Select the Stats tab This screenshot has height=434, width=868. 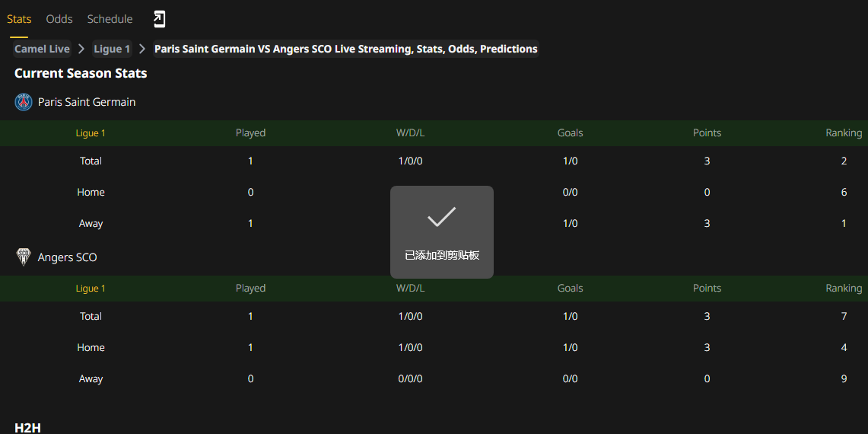[x=19, y=19]
